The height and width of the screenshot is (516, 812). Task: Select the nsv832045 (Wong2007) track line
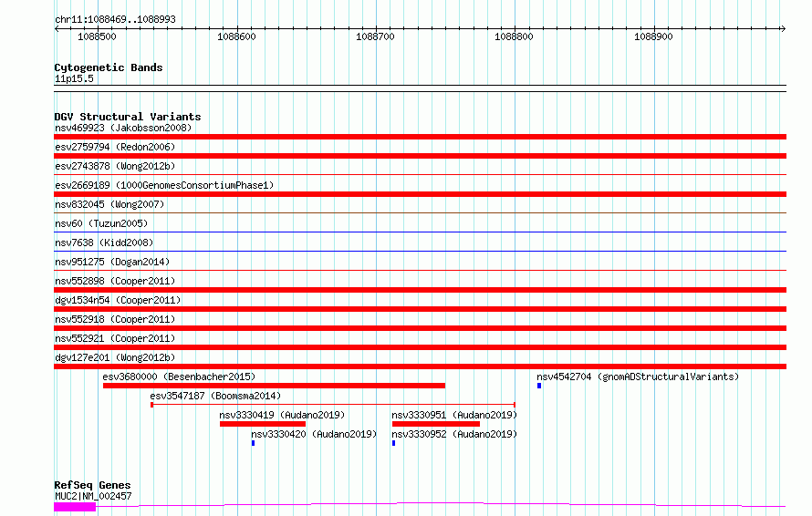pos(420,213)
